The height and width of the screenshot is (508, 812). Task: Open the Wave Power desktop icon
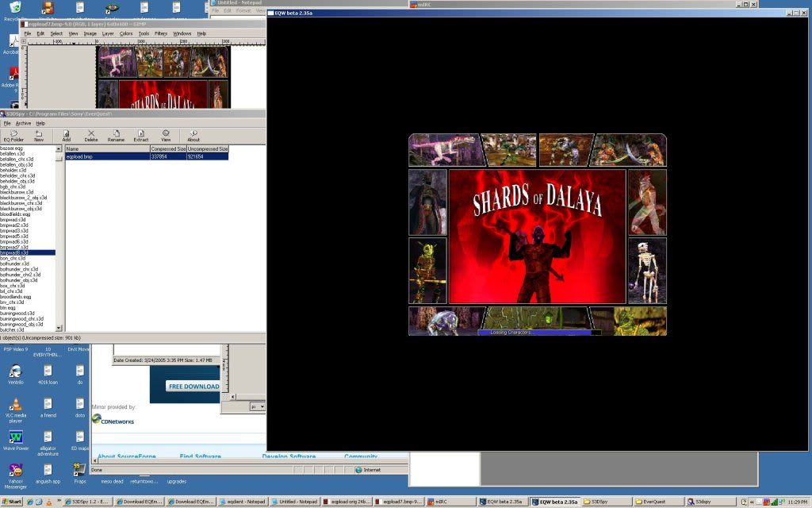16,441
